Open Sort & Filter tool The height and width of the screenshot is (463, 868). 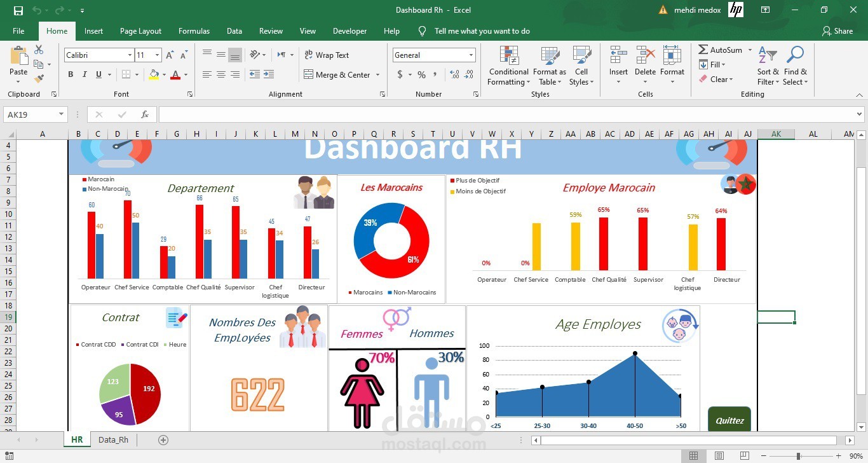(768, 66)
